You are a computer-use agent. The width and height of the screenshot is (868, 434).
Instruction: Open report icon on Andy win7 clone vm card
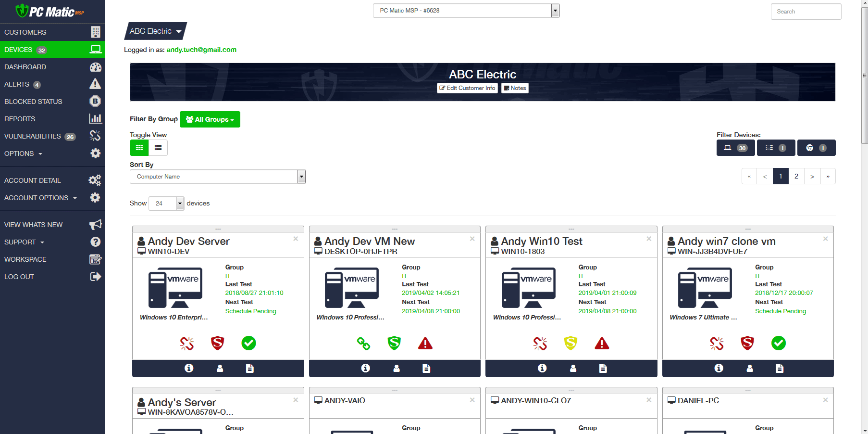pos(780,369)
